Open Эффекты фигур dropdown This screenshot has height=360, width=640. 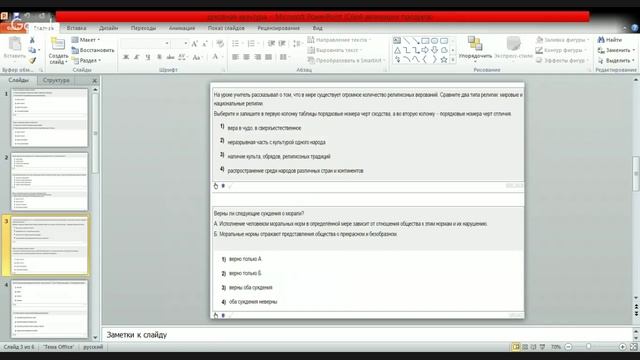tap(562, 60)
